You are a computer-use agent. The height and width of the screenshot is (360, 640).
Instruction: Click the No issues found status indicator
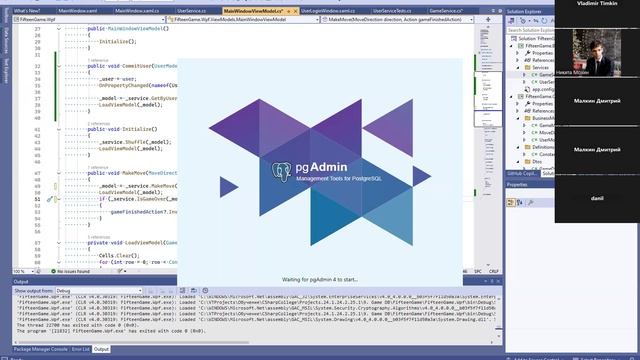click(x=70, y=271)
